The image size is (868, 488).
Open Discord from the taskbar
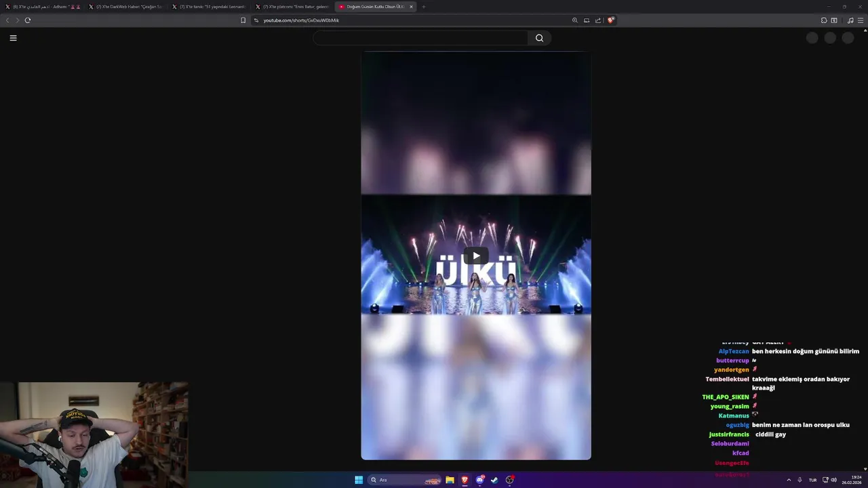(480, 480)
